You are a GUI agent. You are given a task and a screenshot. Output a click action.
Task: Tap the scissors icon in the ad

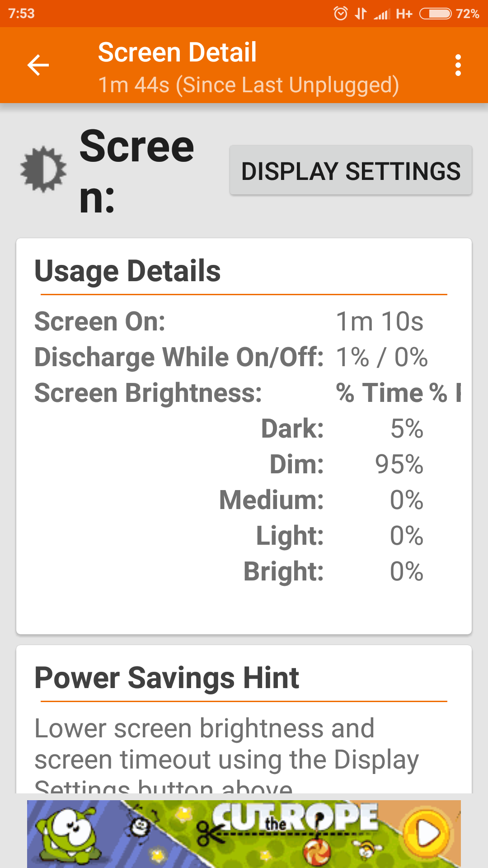coord(211,834)
